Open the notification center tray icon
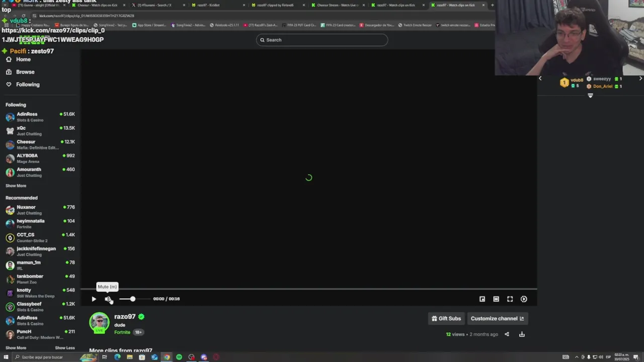Screen dimensions: 644x362 click(x=636, y=357)
